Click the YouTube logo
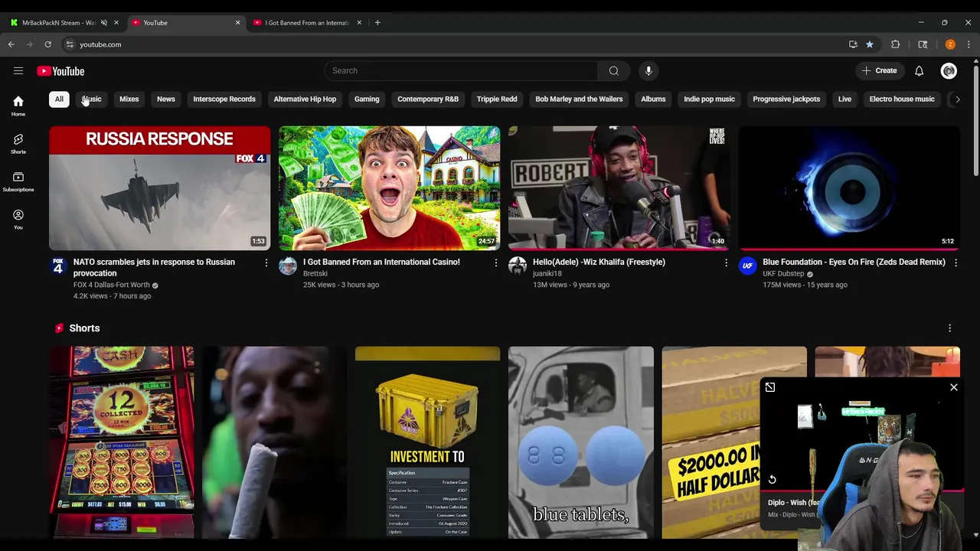 (60, 71)
